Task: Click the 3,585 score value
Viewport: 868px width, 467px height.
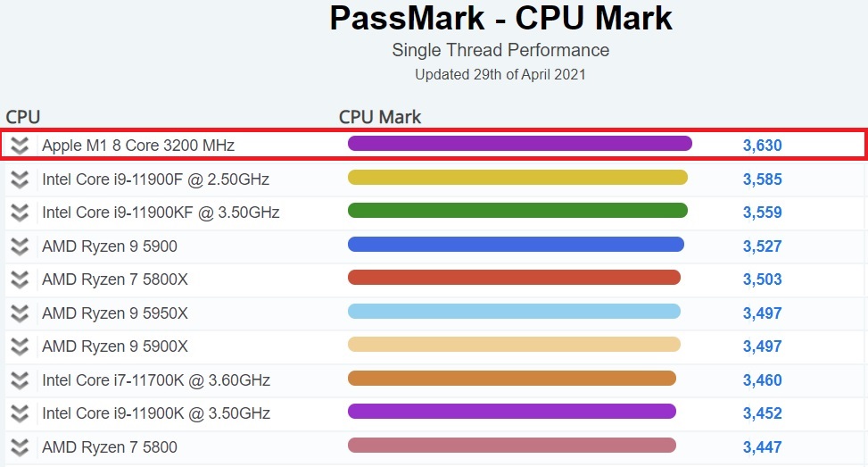Action: 762,179
